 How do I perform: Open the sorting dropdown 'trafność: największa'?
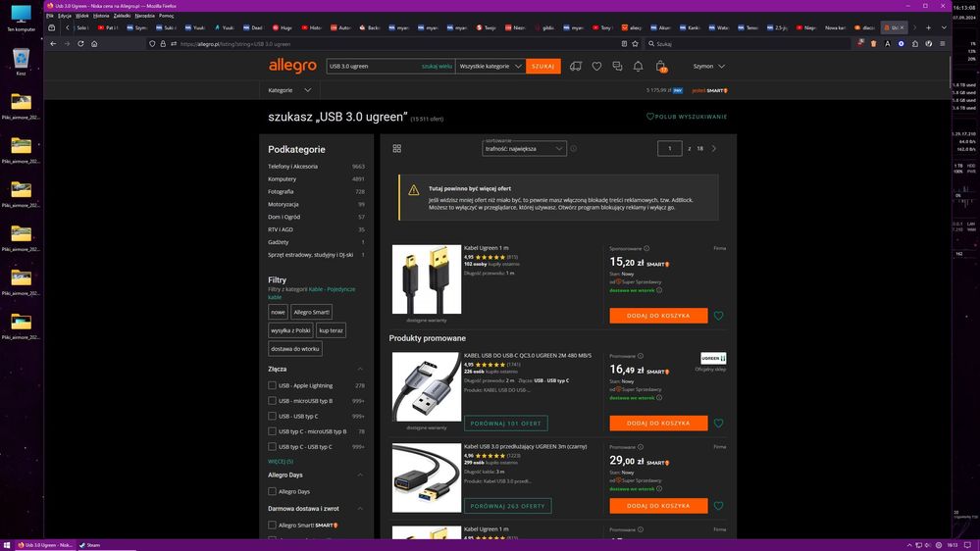pyautogui.click(x=524, y=149)
